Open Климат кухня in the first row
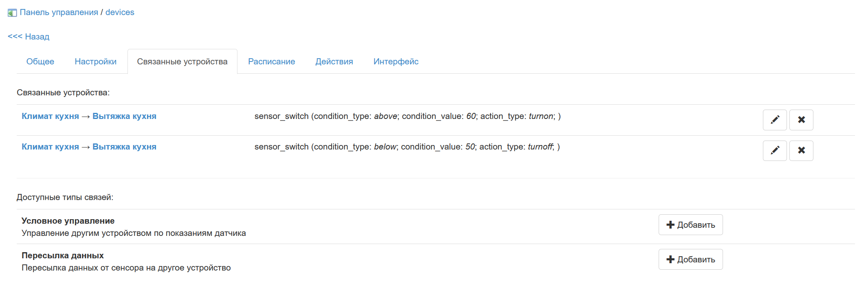The image size is (868, 297). (x=50, y=116)
